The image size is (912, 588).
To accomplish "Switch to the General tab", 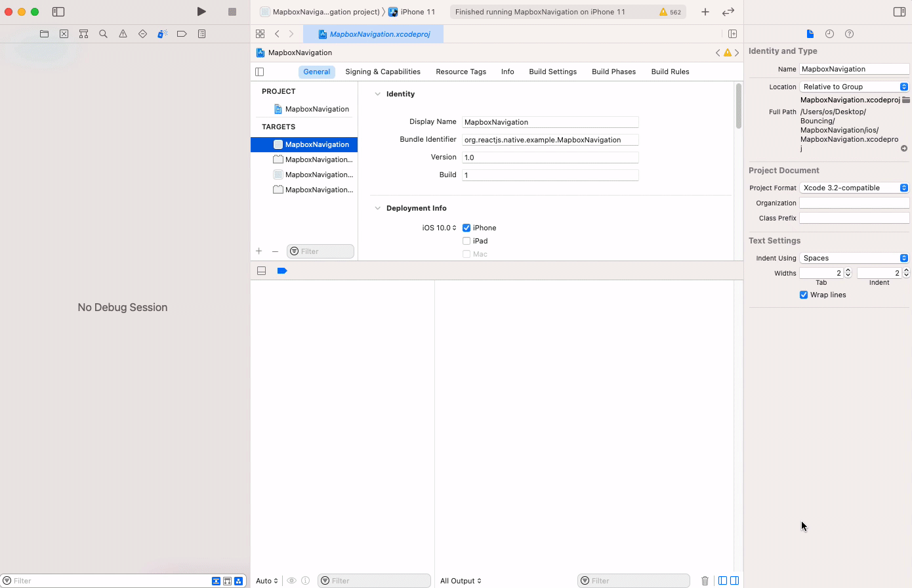I will click(x=317, y=72).
